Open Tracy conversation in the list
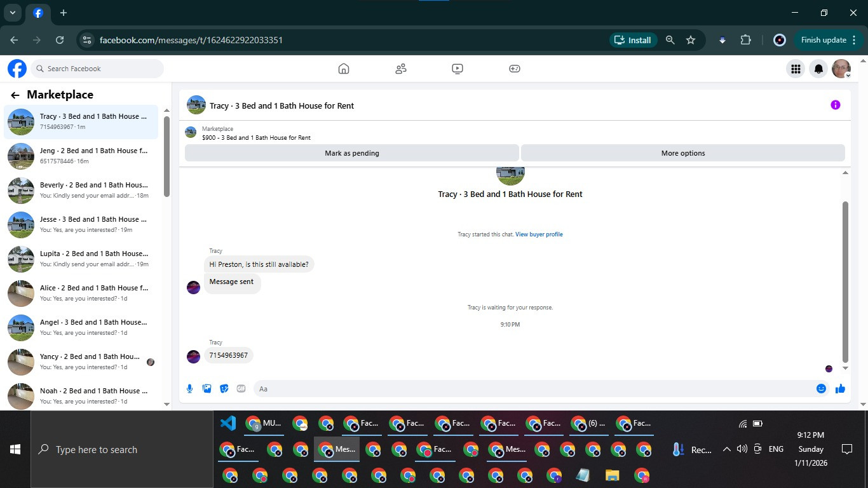 click(81, 121)
